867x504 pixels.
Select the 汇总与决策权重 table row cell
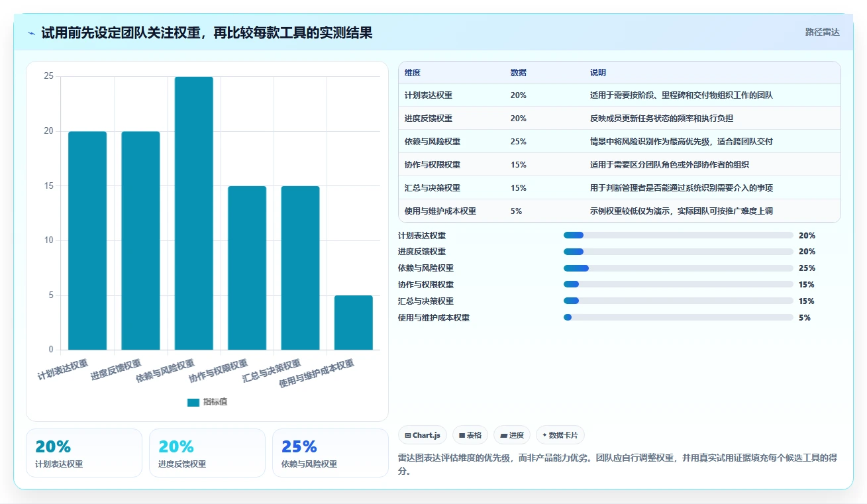point(433,188)
